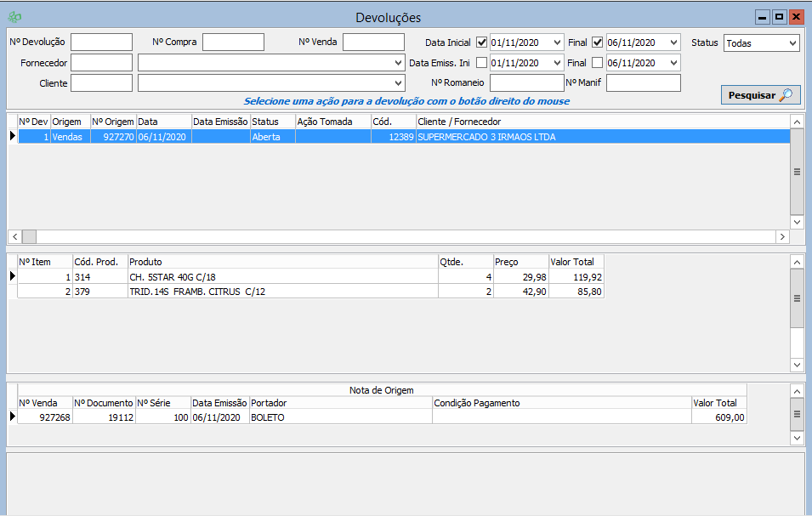Click the Nº Devolução input field
The width and height of the screenshot is (812, 516).
(x=101, y=43)
